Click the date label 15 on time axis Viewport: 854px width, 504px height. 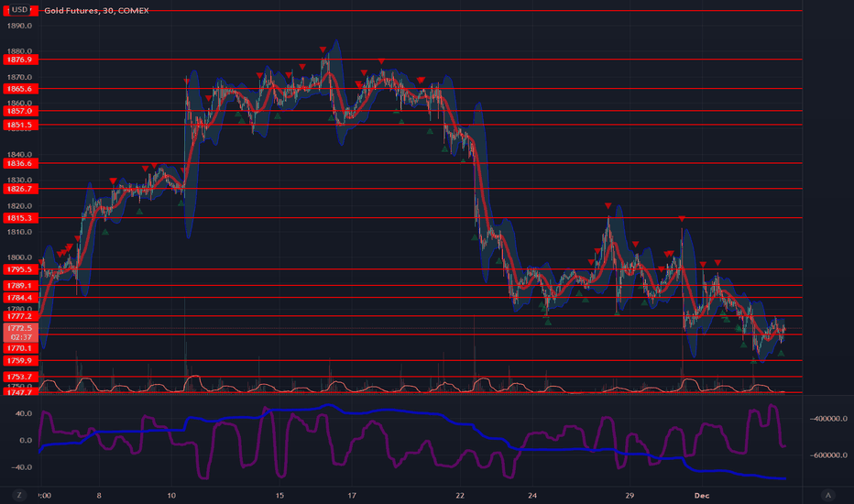[279, 495]
